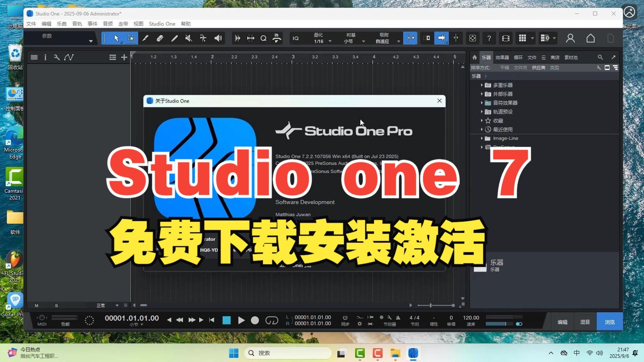The width and height of the screenshot is (644, 362).
Task: Open the parameter dropdown arrow
Action: [x=91, y=41]
